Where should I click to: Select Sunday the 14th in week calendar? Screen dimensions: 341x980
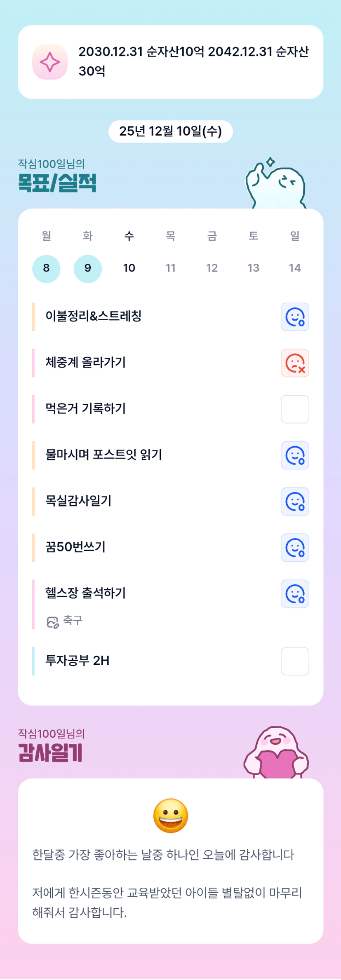(x=295, y=268)
